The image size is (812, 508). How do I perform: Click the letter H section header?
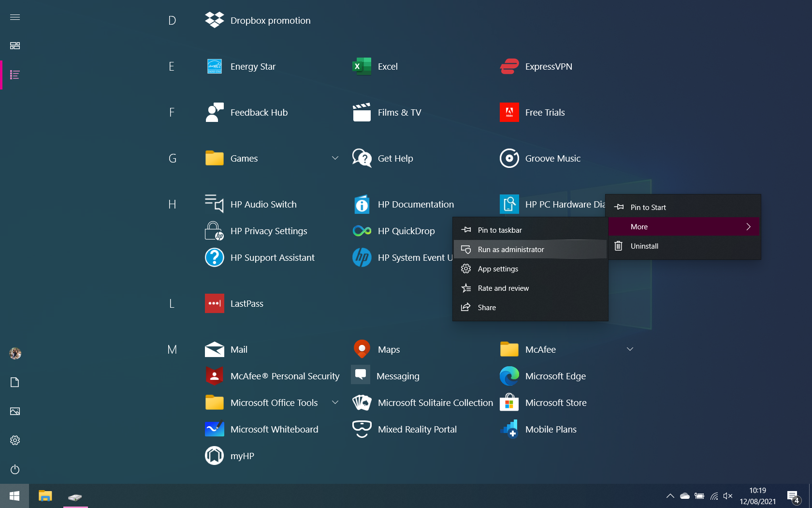pyautogui.click(x=172, y=204)
